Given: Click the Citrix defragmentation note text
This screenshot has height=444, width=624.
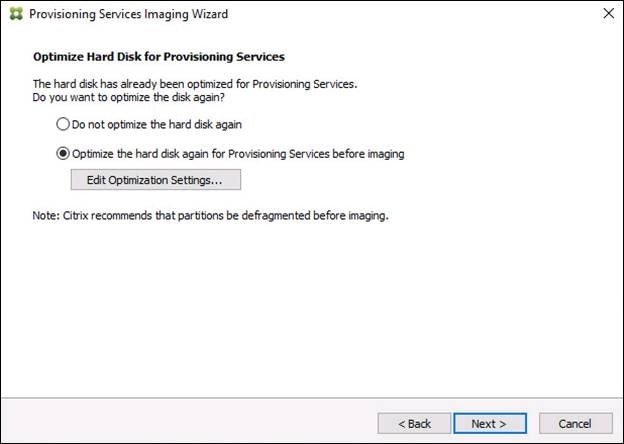Looking at the screenshot, I should (210, 215).
